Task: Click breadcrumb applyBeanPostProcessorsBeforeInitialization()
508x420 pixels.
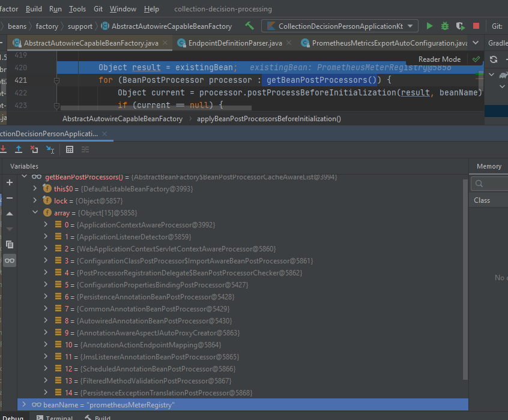Action: [x=269, y=119]
